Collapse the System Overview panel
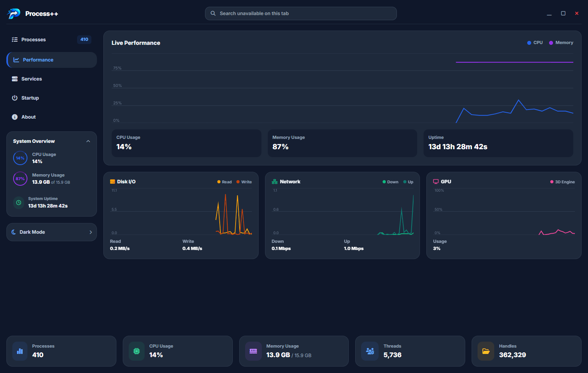The height and width of the screenshot is (373, 588). click(88, 141)
